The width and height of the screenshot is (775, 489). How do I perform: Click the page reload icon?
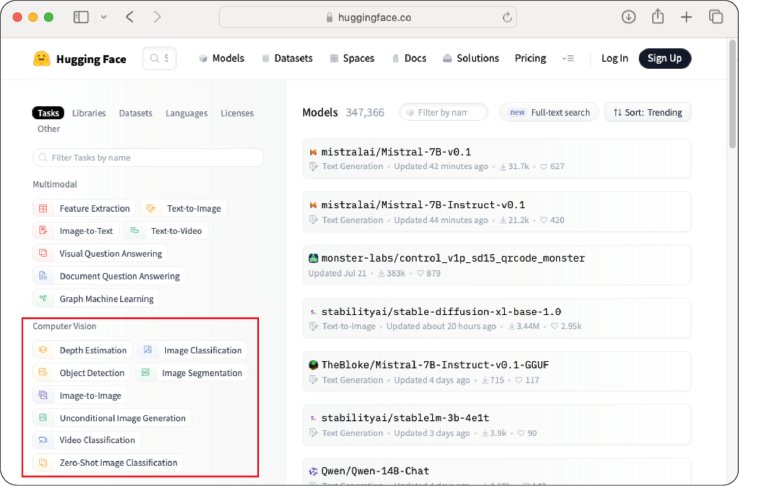coord(508,18)
